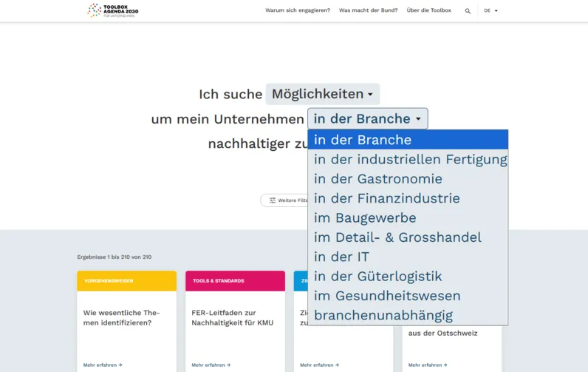
Task: Select 'in der Gastronomie' option
Action: tap(377, 179)
